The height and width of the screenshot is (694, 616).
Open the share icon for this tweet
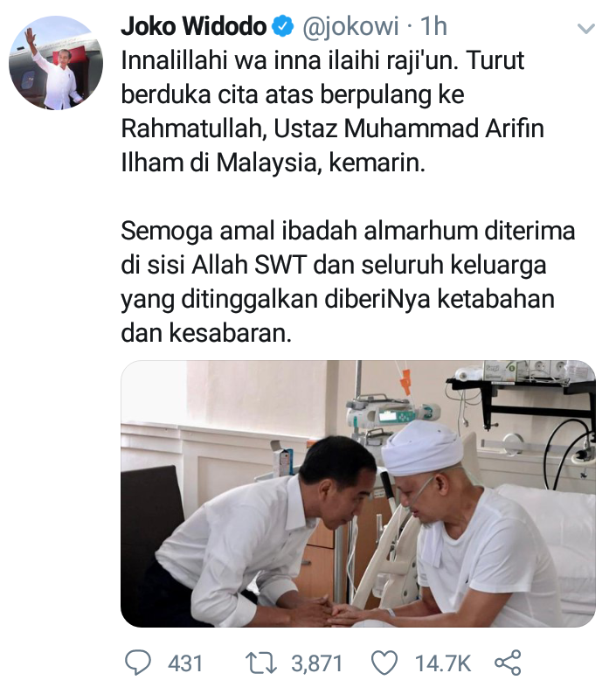pyautogui.click(x=508, y=663)
